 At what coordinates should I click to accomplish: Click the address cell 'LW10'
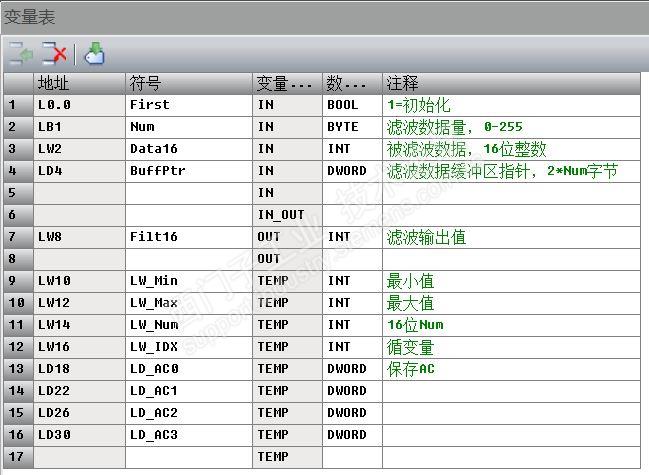79,281
